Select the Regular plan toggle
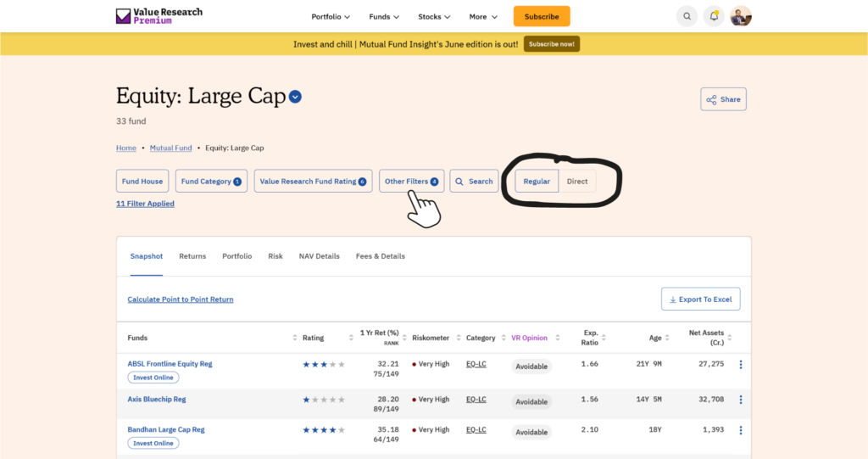This screenshot has width=868, height=459. (537, 182)
